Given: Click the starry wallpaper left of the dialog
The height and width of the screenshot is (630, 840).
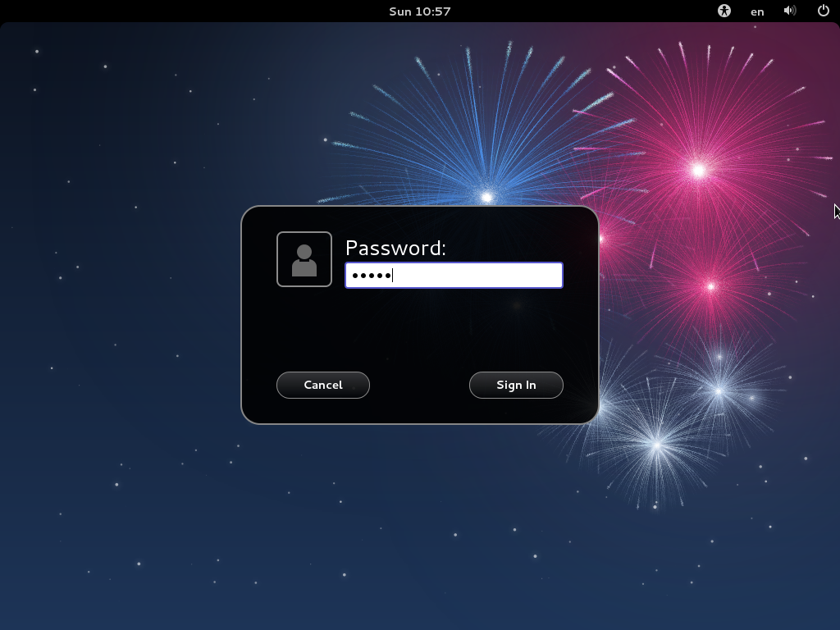Looking at the screenshot, I should [123, 328].
